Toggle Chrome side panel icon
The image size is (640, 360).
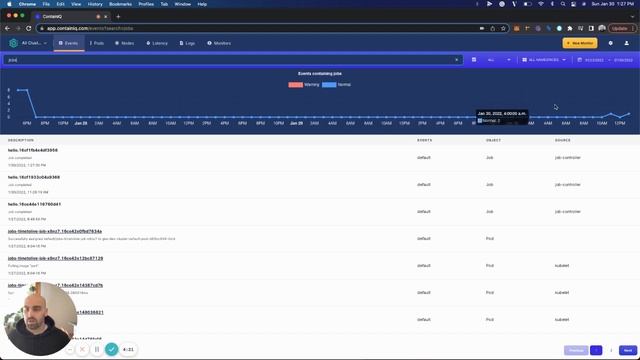click(x=591, y=28)
